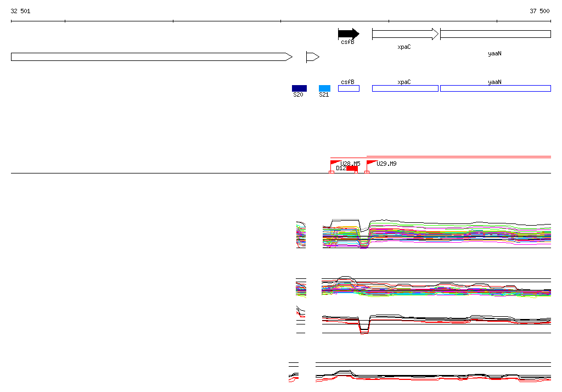Screen dimensions: 562x392
Task: Click the red D12 block
Action: [352, 169]
